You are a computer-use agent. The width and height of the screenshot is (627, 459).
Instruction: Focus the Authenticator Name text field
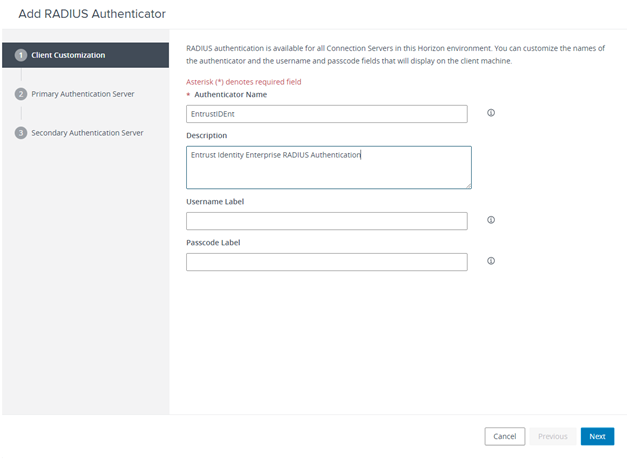click(x=326, y=114)
